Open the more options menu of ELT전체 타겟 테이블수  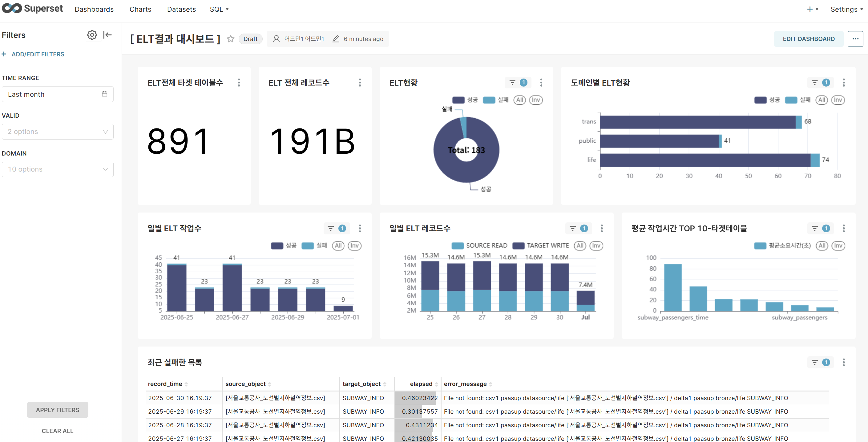click(x=239, y=83)
